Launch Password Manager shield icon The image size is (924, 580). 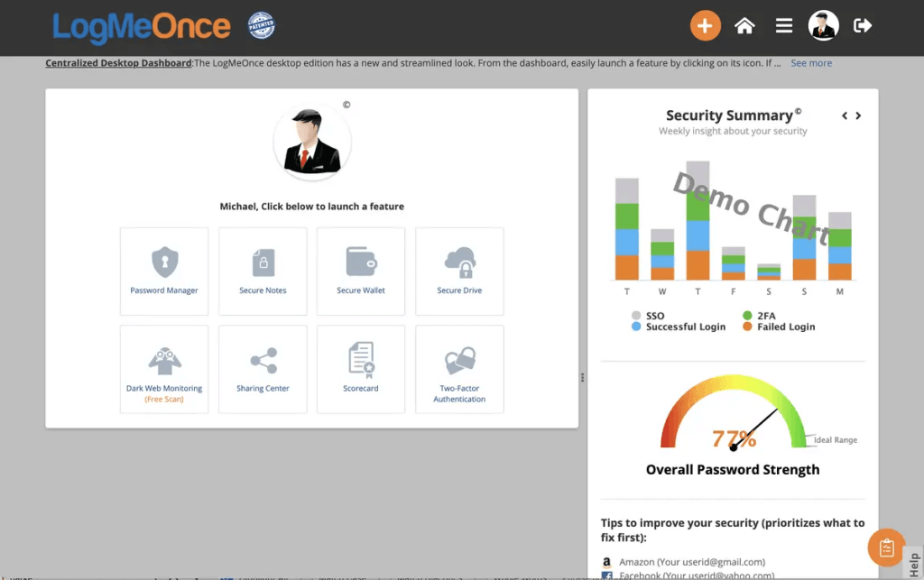[x=164, y=262]
